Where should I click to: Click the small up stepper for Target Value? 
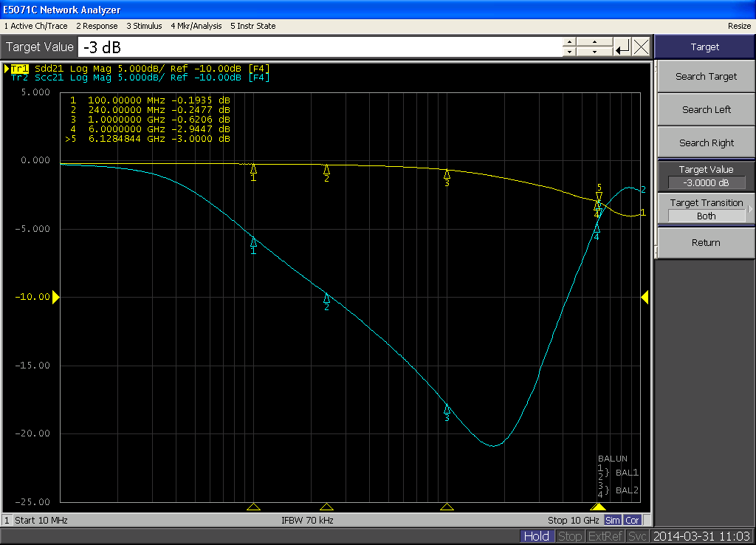(569, 42)
